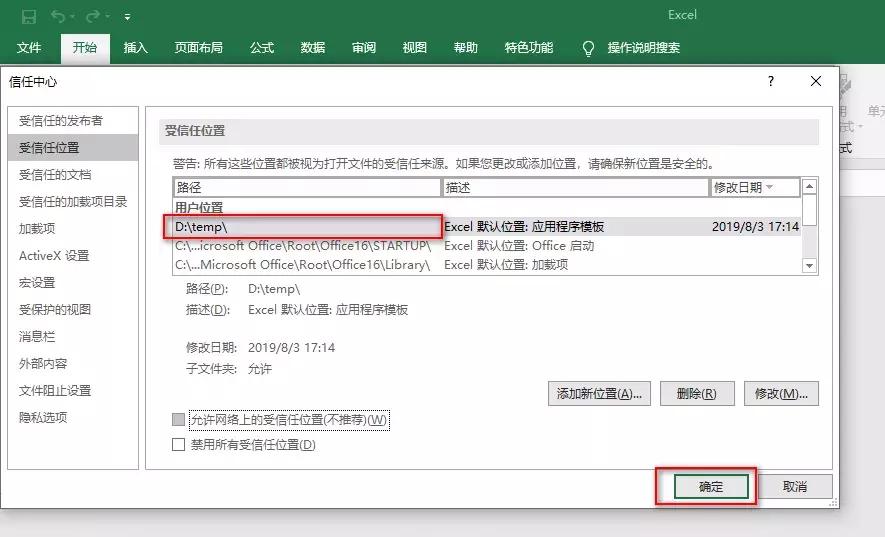Click Excel 默认位置: 加载项 description cell
885x537 pixels.
tap(506, 264)
